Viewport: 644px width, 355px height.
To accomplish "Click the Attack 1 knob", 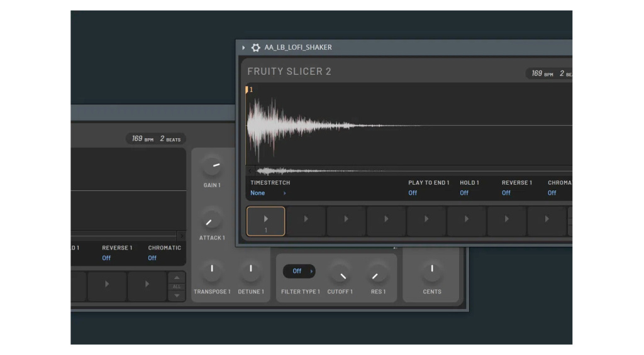I will click(212, 219).
